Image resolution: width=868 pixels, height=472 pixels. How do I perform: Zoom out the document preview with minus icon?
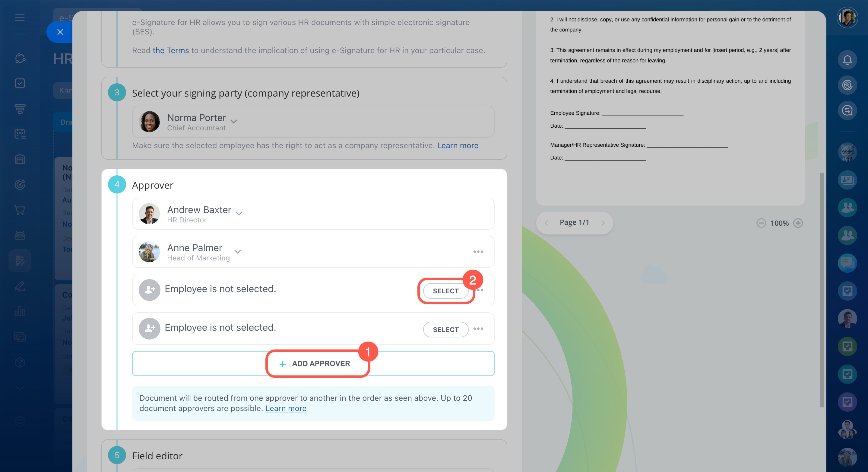click(x=761, y=223)
